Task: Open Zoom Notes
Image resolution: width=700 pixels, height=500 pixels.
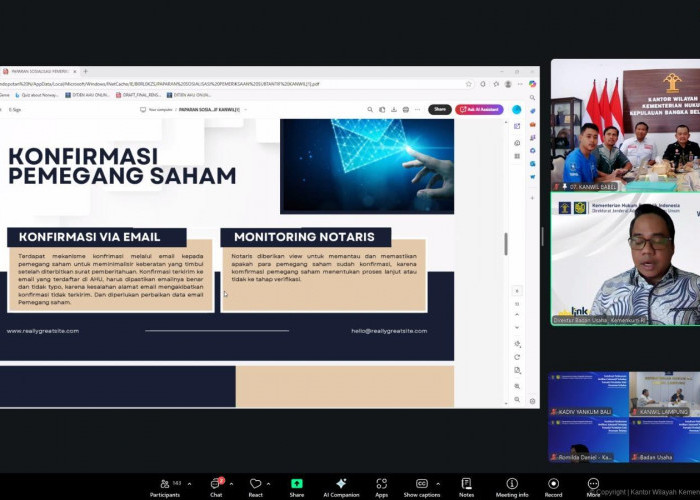Action: [466, 488]
